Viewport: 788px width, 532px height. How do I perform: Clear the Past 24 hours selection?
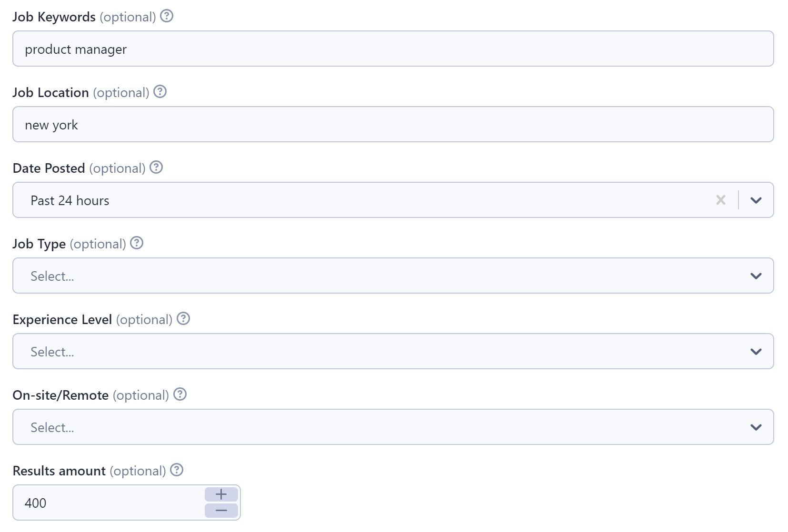[721, 200]
